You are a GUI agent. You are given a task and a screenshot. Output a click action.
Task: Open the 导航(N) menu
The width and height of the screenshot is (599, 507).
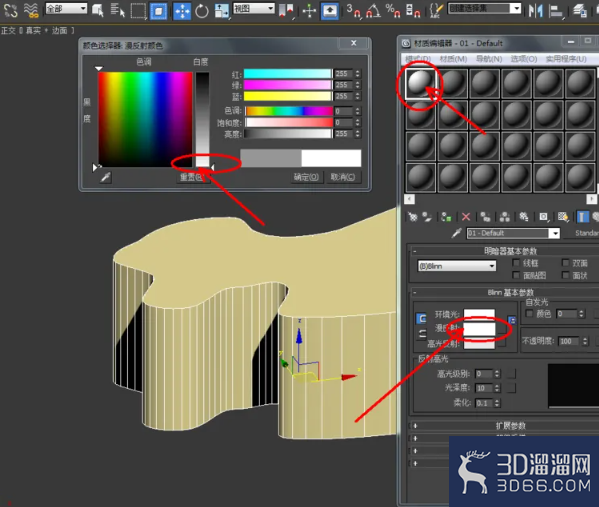click(489, 59)
